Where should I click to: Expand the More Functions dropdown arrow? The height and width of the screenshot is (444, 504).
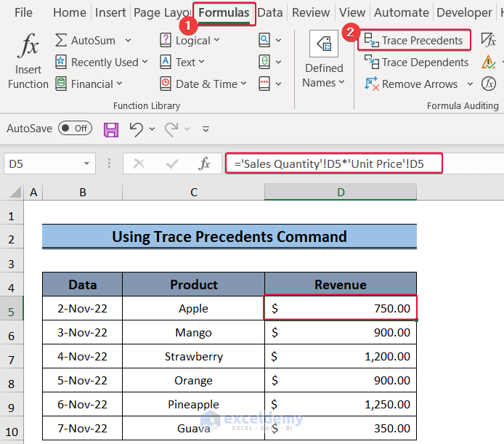(x=278, y=84)
